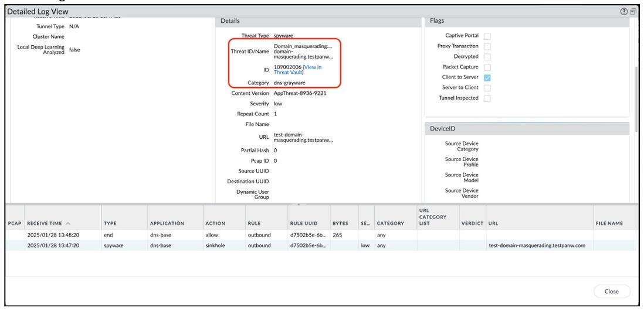Open the View in Threat Vault link
Image resolution: width=644 pixels, height=311 pixels.
pos(299,69)
